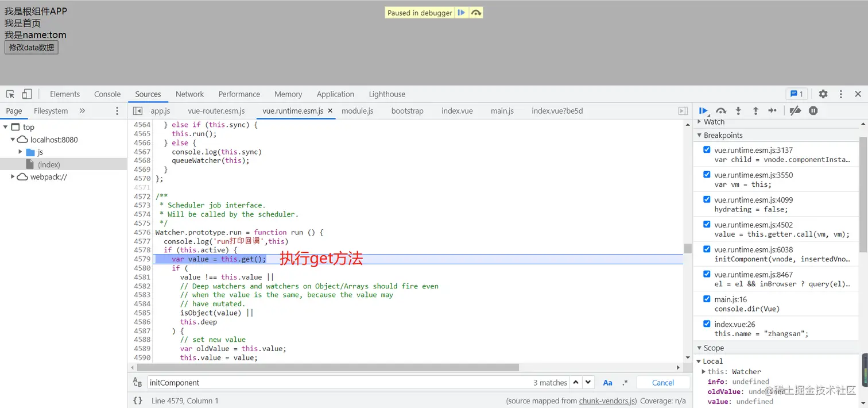
Task: Resume script execution in debugger toolbar
Action: pos(704,111)
